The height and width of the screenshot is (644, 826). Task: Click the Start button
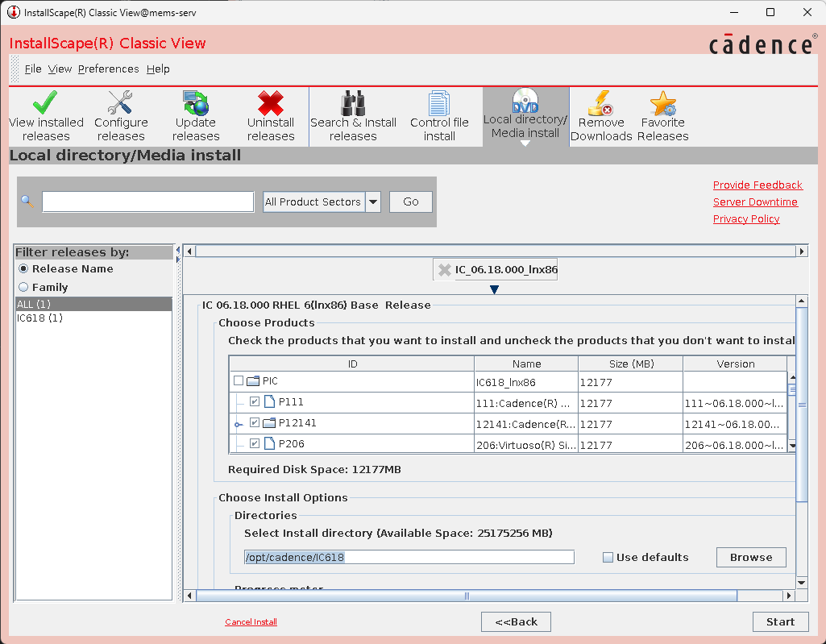[x=781, y=622]
